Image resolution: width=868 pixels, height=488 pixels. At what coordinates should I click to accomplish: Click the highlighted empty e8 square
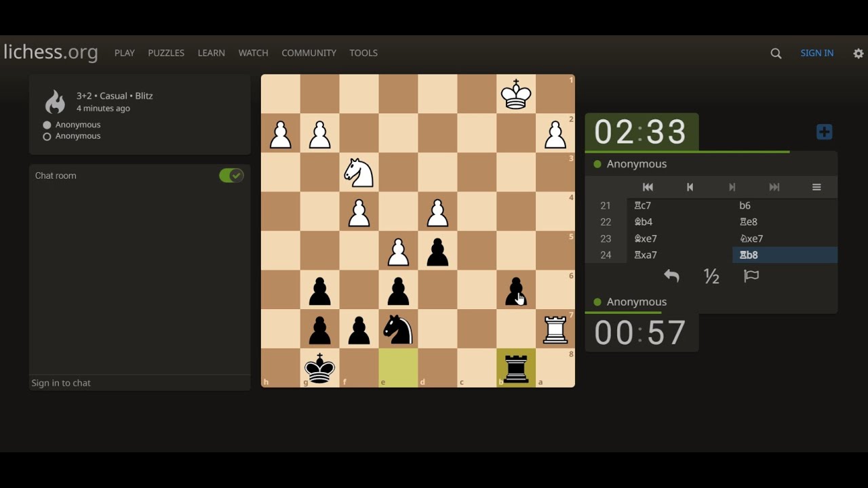tap(398, 369)
